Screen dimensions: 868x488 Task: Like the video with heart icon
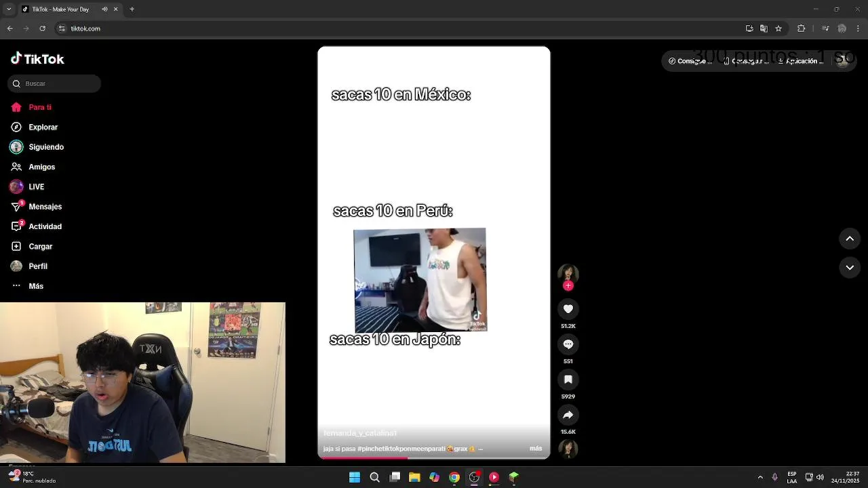(x=568, y=309)
